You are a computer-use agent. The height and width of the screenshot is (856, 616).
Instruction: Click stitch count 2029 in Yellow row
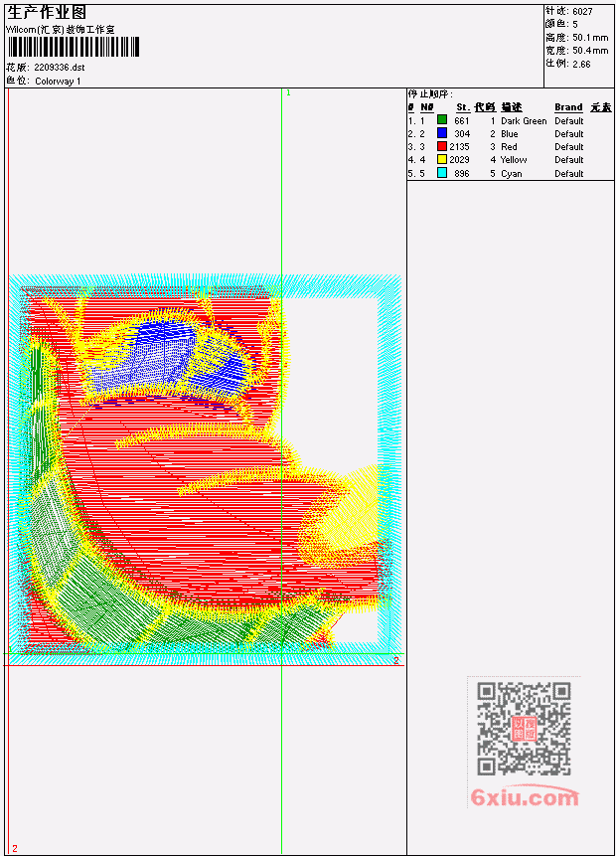[459, 160]
